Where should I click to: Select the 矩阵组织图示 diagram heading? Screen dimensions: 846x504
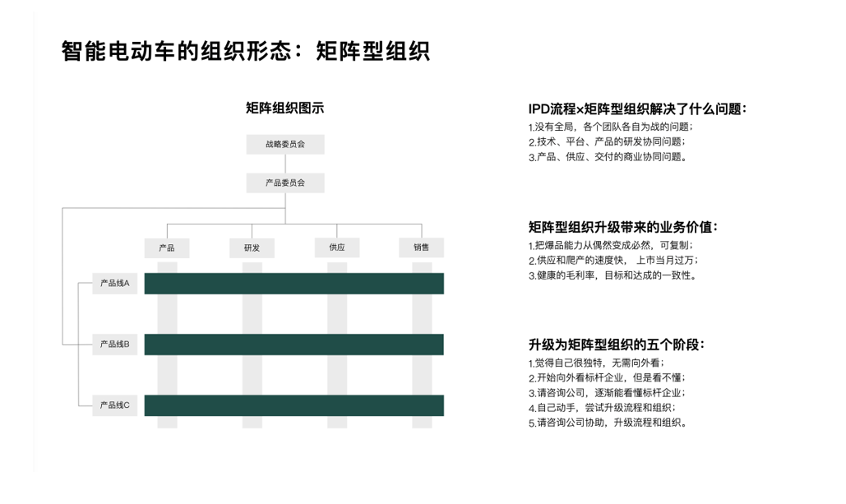284,108
